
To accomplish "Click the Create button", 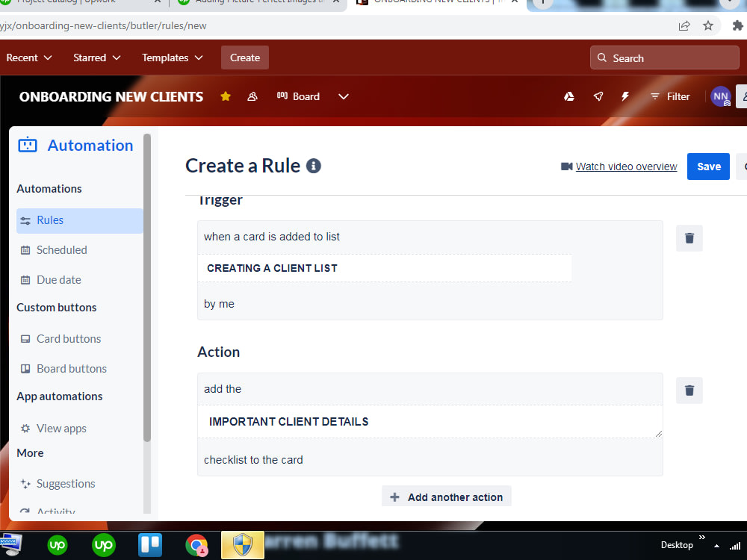I will point(245,57).
